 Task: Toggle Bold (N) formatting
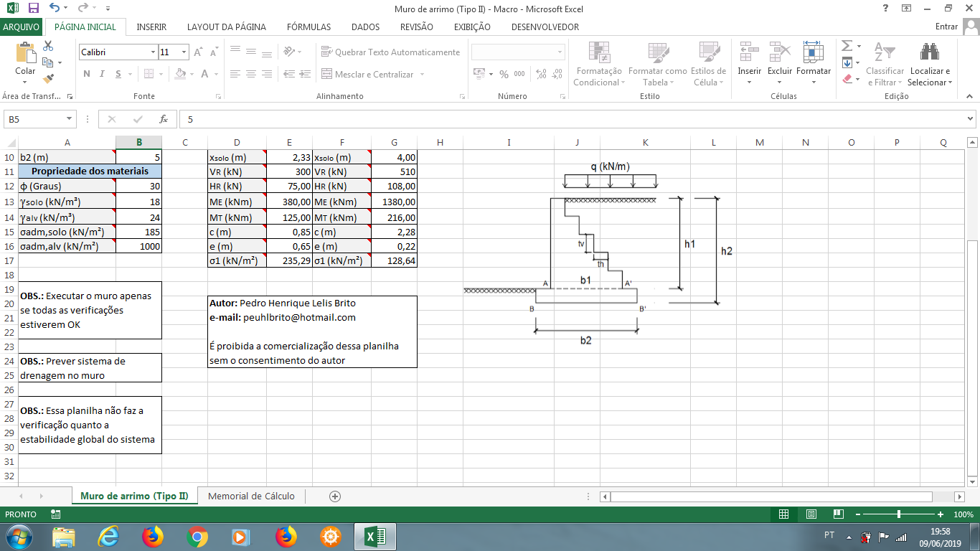point(87,74)
